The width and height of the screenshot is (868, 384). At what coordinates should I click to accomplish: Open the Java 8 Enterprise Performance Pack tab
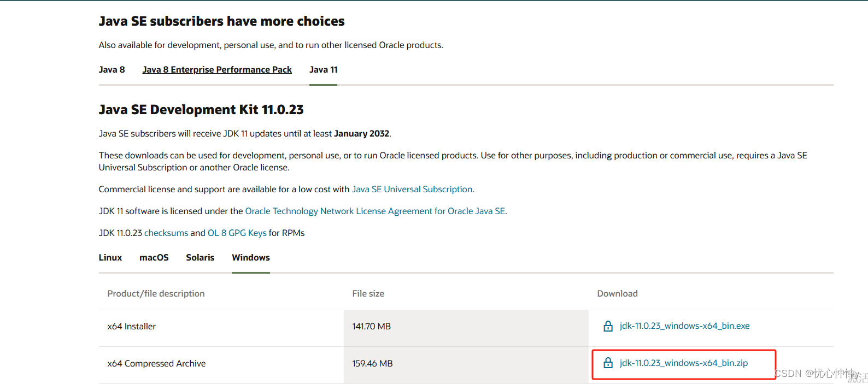coord(217,70)
